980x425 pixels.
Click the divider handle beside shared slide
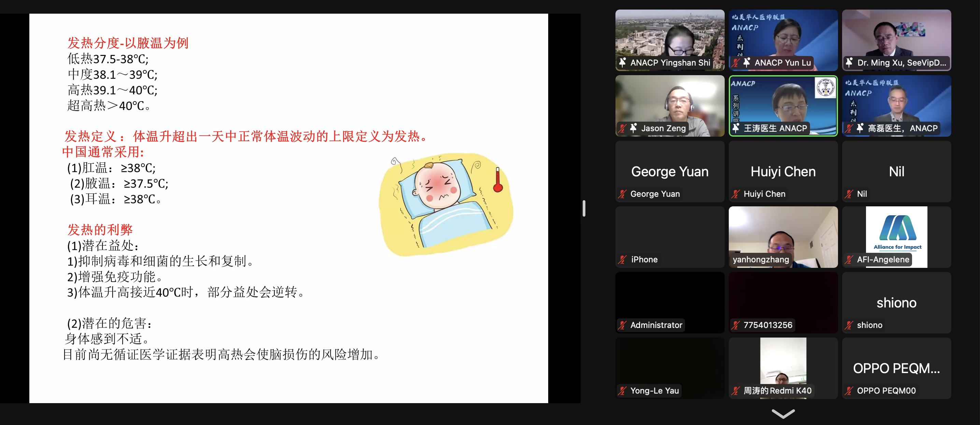point(584,208)
